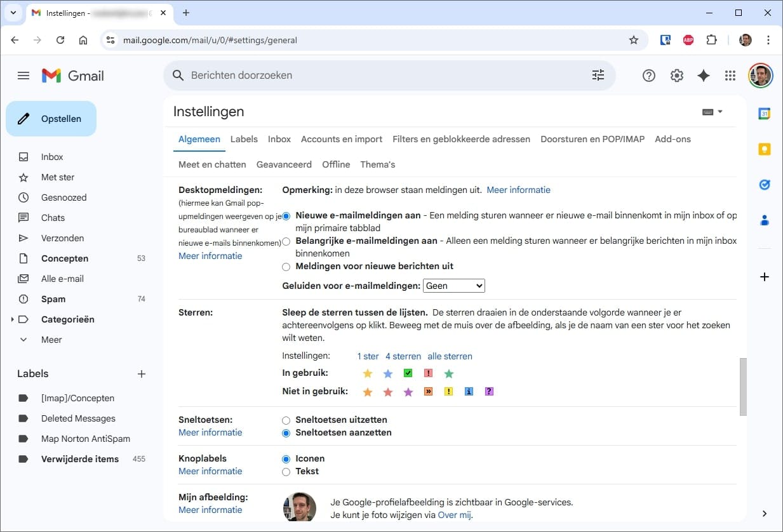This screenshot has height=532, width=783.
Task: Choose 'Tekst' for button labels
Action: 286,472
